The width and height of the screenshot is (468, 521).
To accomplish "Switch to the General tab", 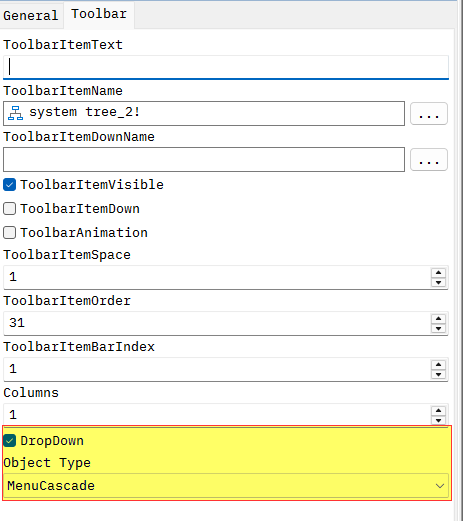I will coord(31,15).
